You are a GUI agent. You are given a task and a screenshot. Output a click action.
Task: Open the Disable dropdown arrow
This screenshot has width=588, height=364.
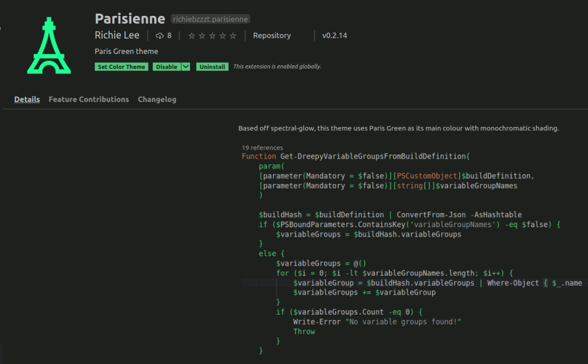(x=185, y=67)
